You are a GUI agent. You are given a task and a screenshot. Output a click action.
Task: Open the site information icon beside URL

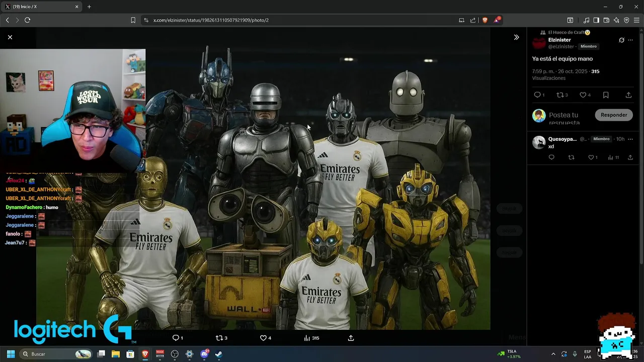(x=146, y=20)
